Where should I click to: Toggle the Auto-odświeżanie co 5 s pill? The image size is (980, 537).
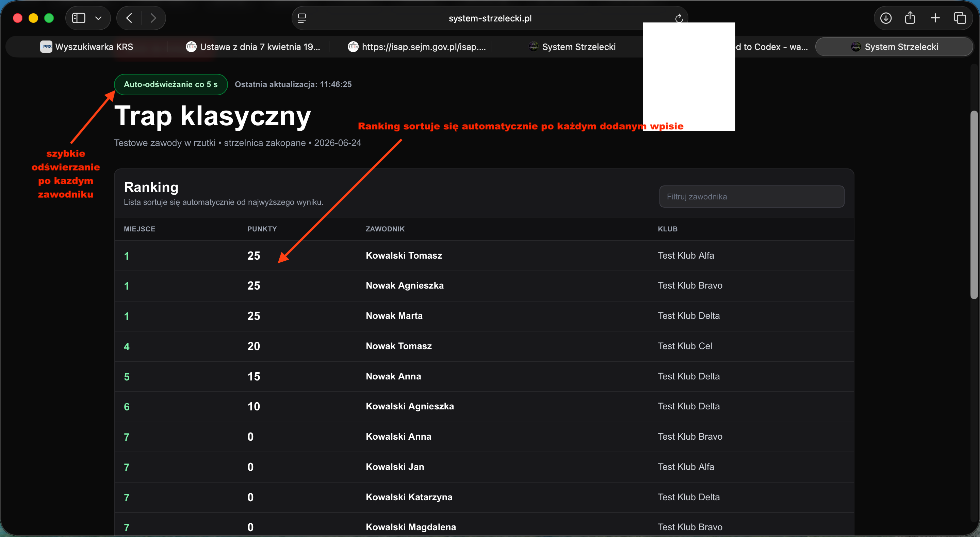click(171, 84)
